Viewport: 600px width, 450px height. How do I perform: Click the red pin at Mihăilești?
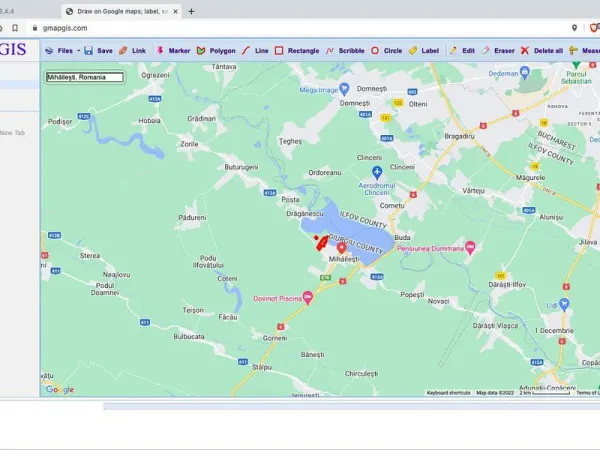point(342,248)
